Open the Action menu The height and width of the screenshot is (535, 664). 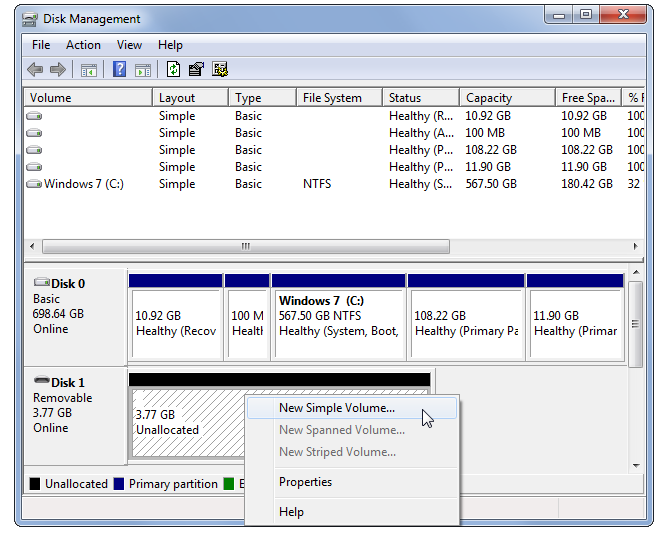83,45
